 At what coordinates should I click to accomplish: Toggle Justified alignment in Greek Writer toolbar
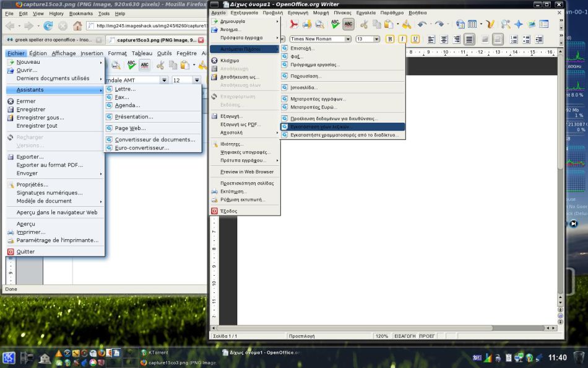coord(469,39)
